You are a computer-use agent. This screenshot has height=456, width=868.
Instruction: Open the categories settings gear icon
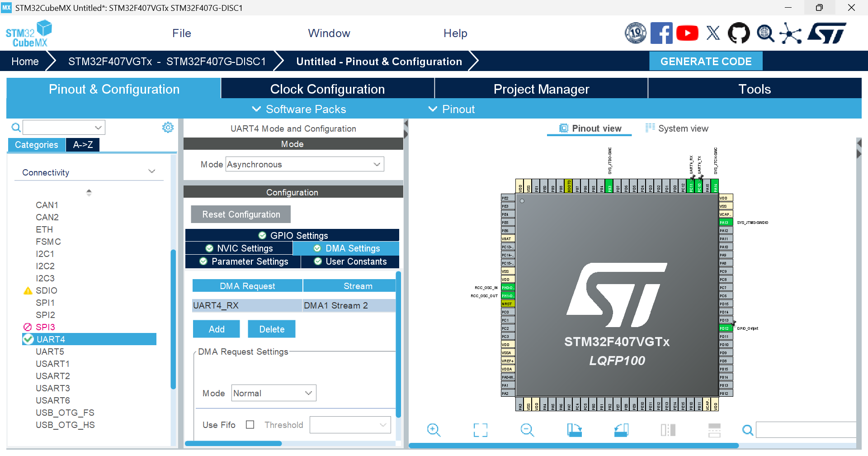[168, 128]
